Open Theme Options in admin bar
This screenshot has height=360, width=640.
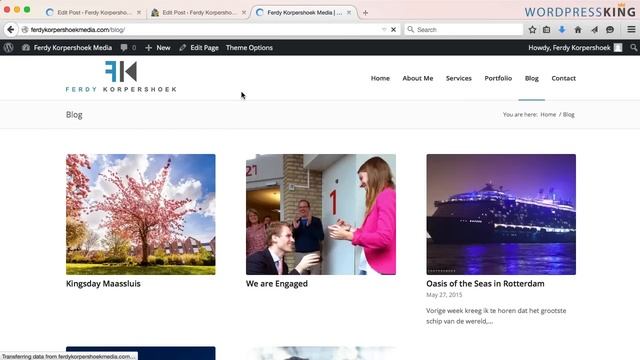[x=249, y=47]
